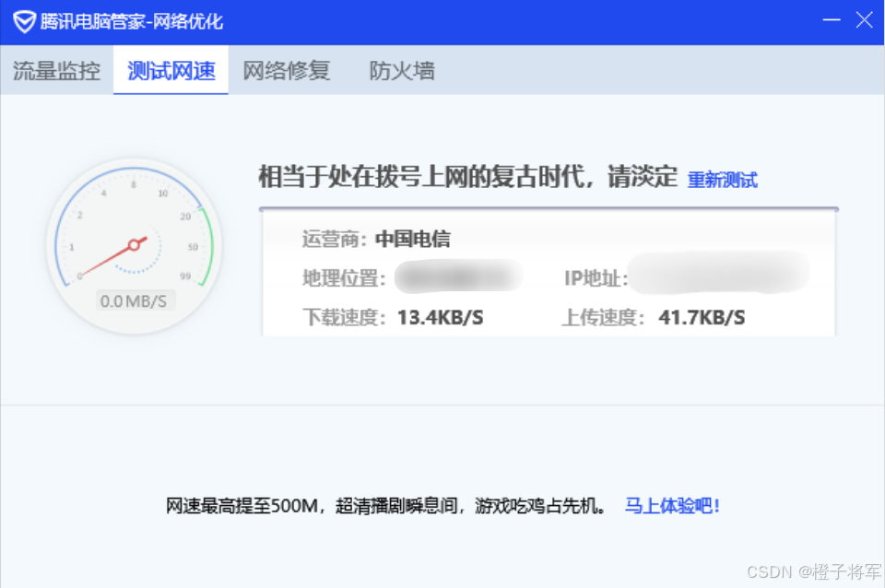
Task: Open the 网络修复 tab
Action: [x=287, y=71]
